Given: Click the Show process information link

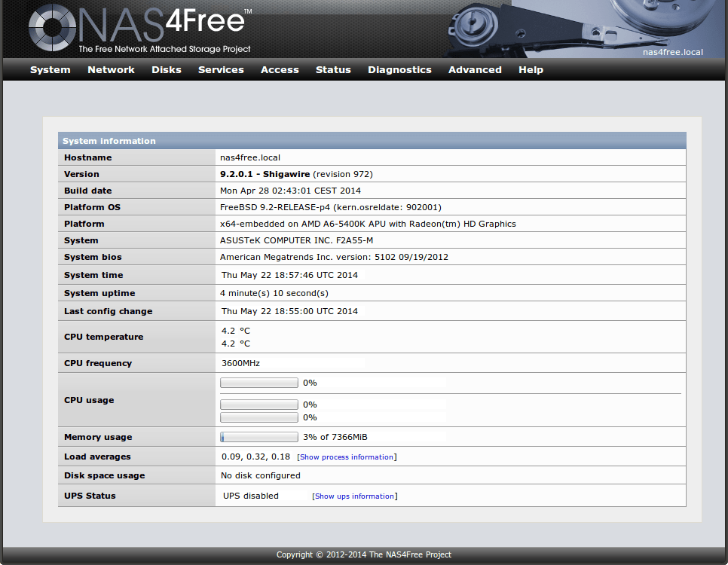Looking at the screenshot, I should [346, 457].
